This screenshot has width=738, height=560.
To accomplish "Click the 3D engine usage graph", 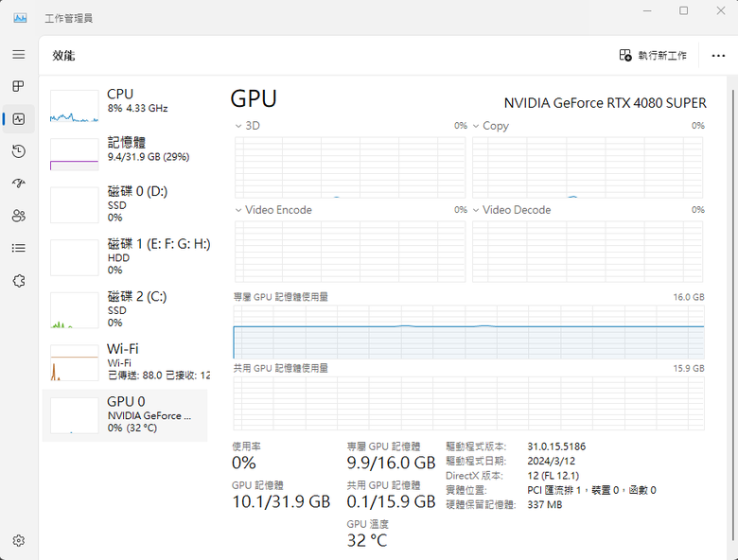I will [350, 167].
